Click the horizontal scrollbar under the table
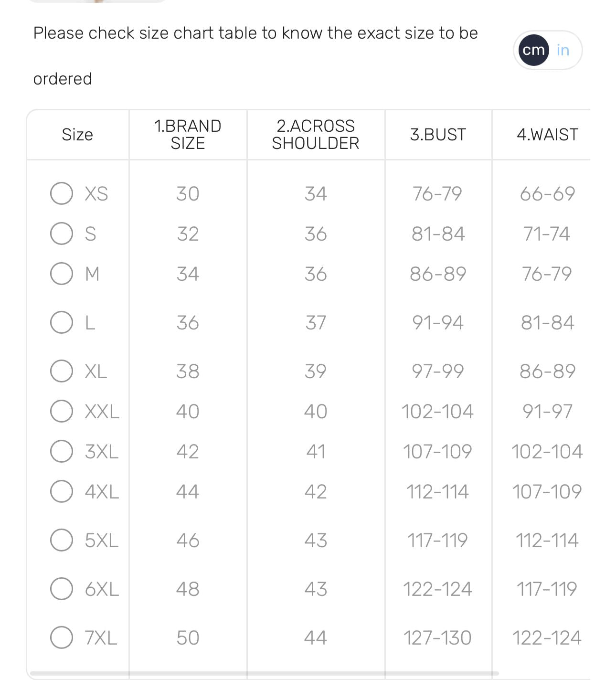This screenshot has height=690, width=616. [265, 673]
